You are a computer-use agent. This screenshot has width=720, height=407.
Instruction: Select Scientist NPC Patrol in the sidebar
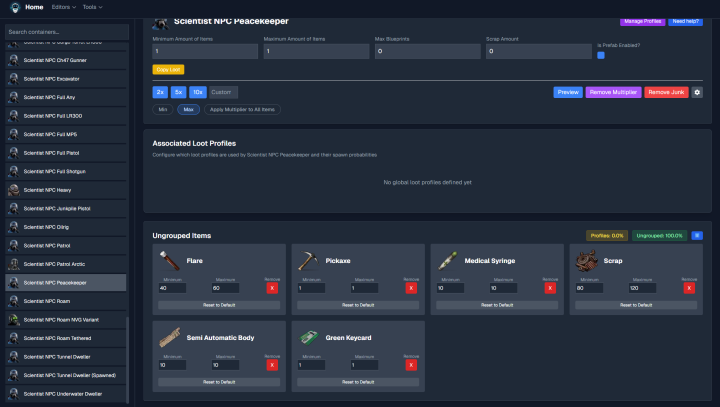tap(66, 246)
